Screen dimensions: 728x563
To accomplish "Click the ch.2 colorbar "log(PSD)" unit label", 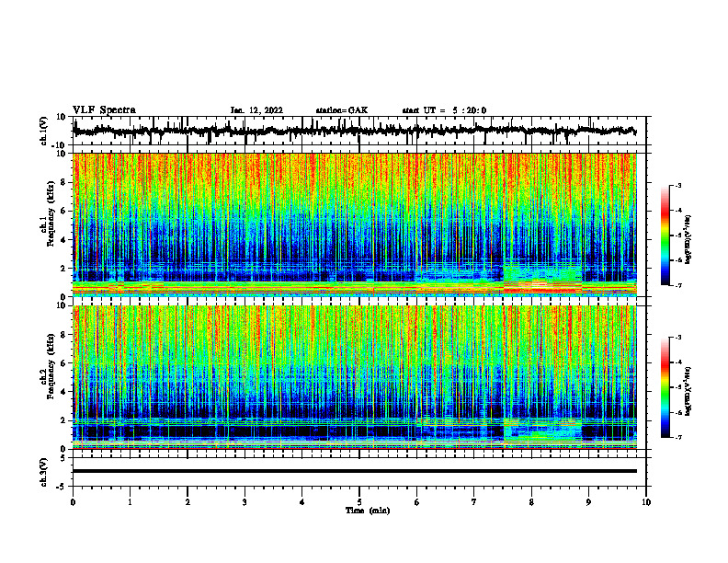I will 688,391.
